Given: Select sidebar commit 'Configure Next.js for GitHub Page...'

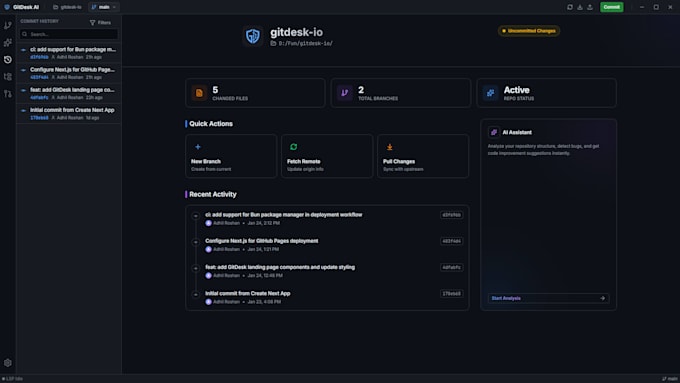Looking at the screenshot, I should point(69,73).
